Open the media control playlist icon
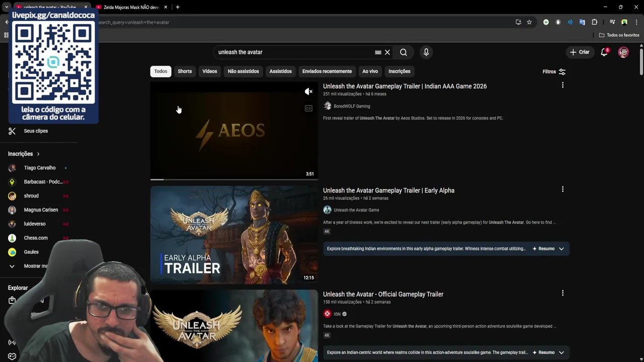 click(x=612, y=22)
